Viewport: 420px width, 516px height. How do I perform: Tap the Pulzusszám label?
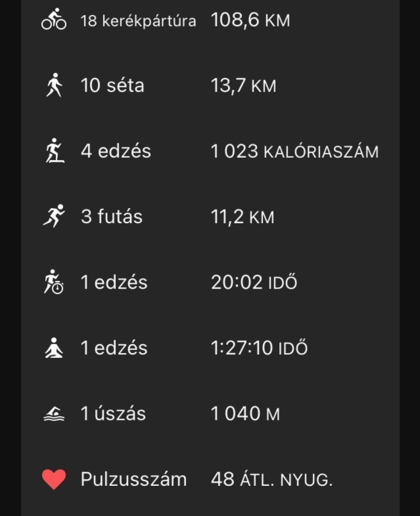[134, 480]
